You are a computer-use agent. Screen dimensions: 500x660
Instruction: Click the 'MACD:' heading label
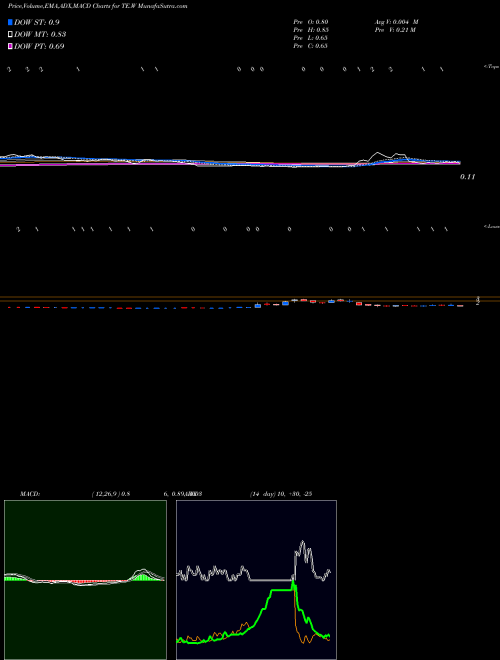(x=30, y=494)
